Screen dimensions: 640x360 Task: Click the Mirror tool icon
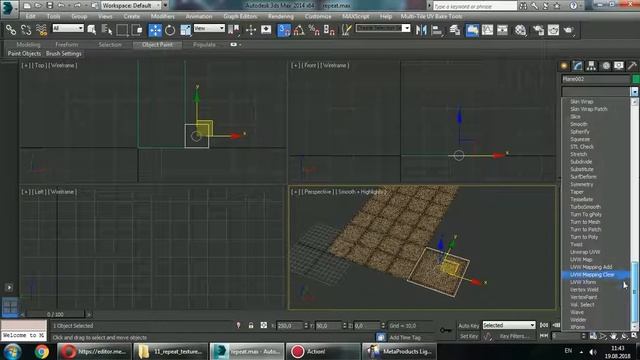[421, 30]
